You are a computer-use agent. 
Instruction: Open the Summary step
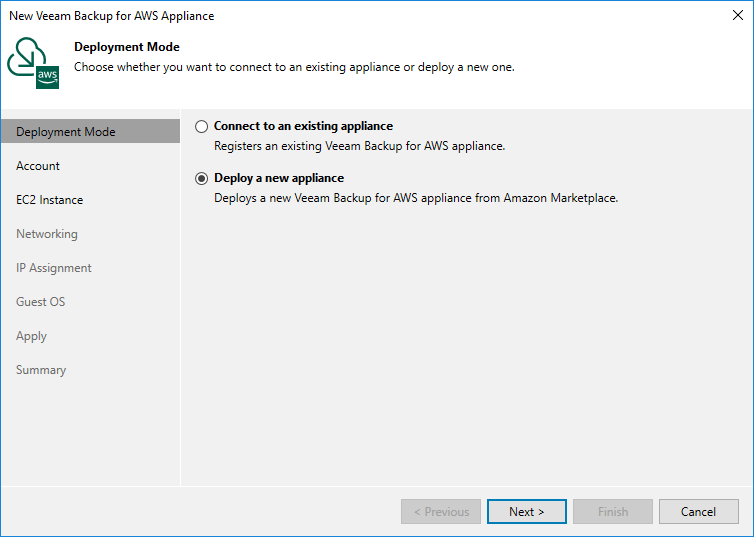tap(41, 370)
